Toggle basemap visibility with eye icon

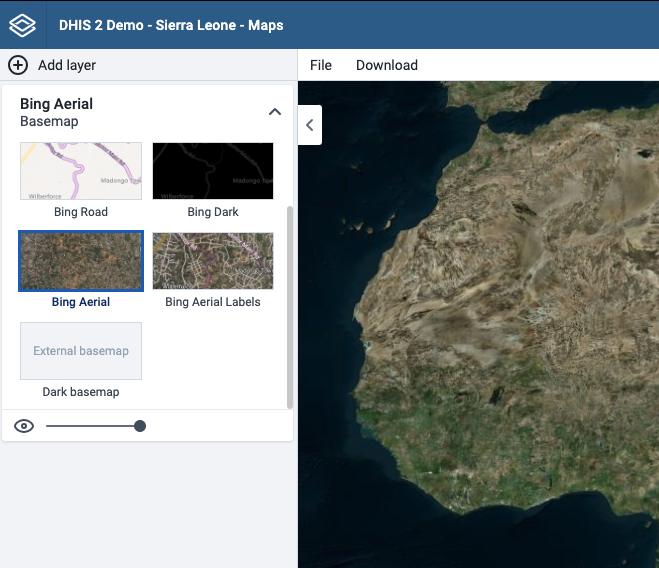click(x=24, y=426)
